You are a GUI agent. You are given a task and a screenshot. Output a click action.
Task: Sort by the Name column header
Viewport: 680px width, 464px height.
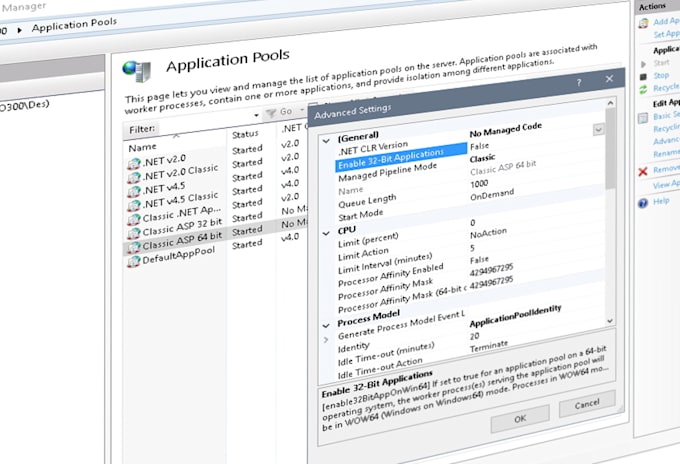142,148
